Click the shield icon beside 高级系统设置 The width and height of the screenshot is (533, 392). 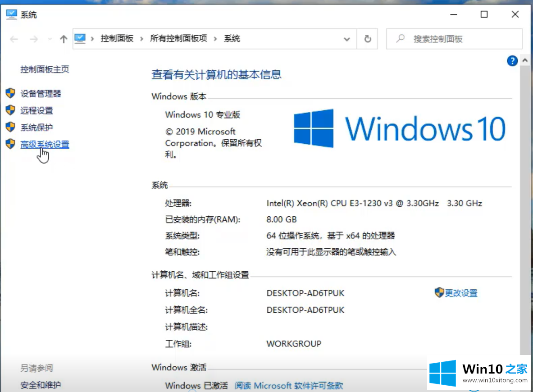[10, 144]
